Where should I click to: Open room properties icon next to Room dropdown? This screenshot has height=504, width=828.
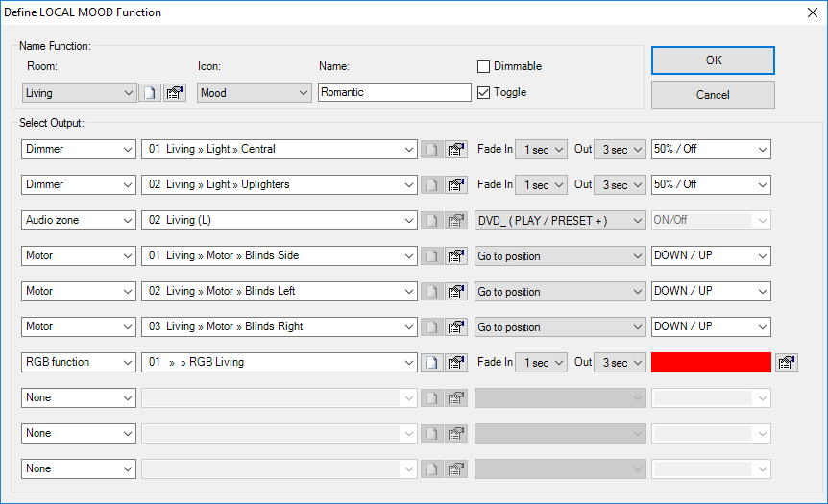[174, 93]
